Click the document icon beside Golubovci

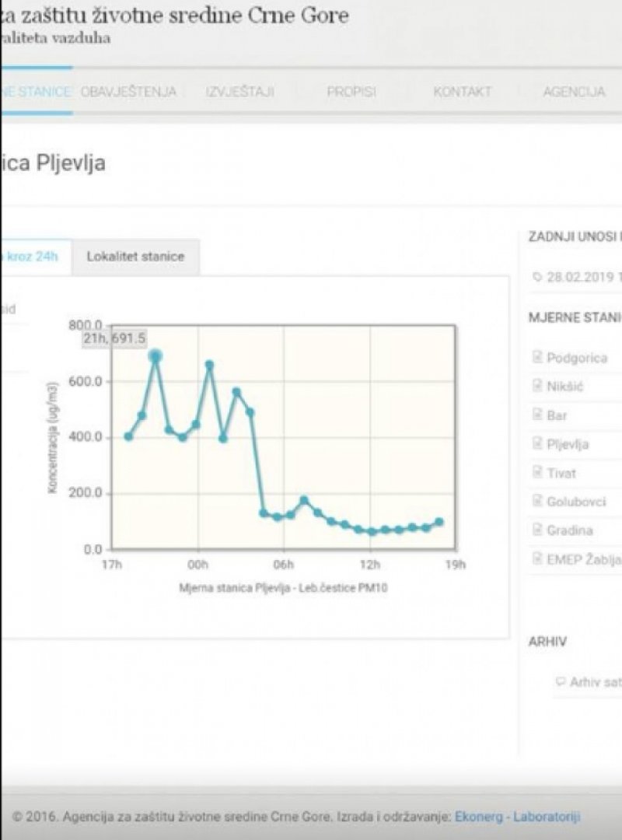pos(536,502)
